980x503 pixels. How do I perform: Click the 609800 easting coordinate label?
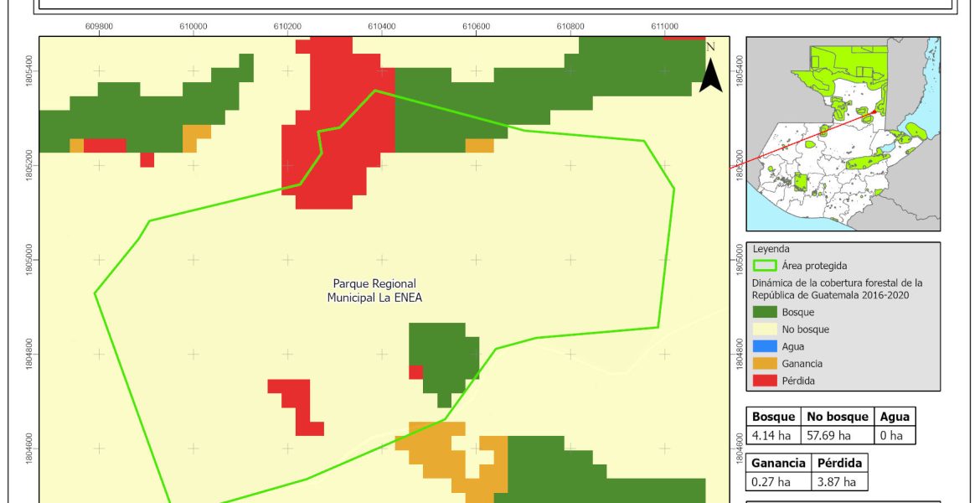click(100, 27)
